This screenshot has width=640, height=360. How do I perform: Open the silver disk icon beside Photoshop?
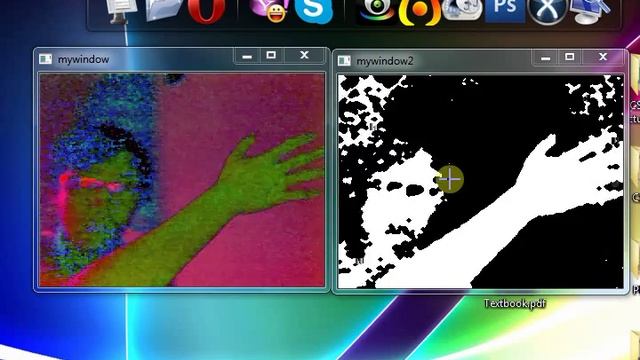point(462,10)
